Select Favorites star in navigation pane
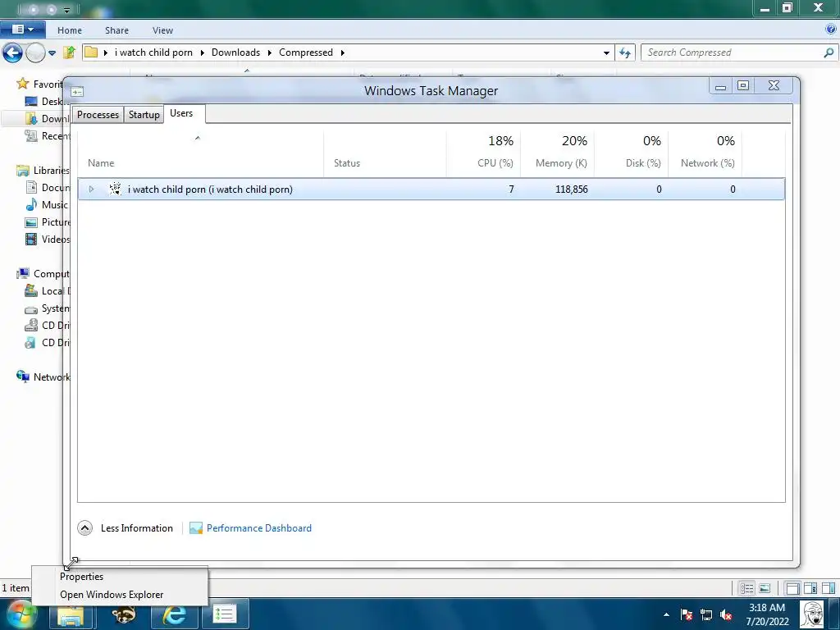The image size is (840, 630). click(22, 84)
